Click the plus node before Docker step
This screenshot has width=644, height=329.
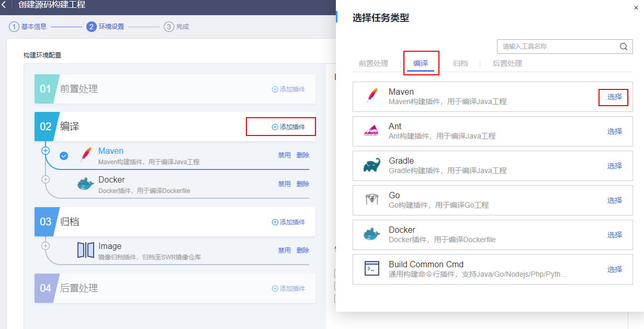(46, 179)
